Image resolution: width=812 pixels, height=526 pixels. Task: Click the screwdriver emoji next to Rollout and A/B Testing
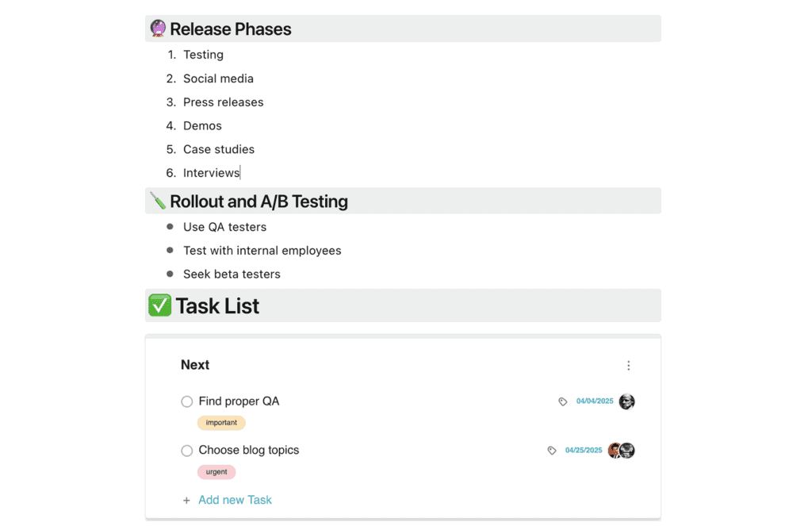pyautogui.click(x=158, y=201)
